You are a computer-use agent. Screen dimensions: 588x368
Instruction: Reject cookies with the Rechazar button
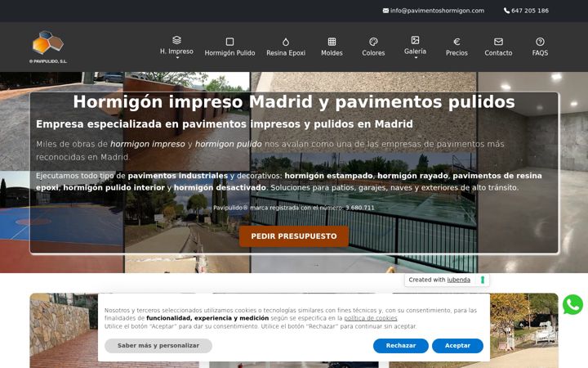tap(401, 345)
